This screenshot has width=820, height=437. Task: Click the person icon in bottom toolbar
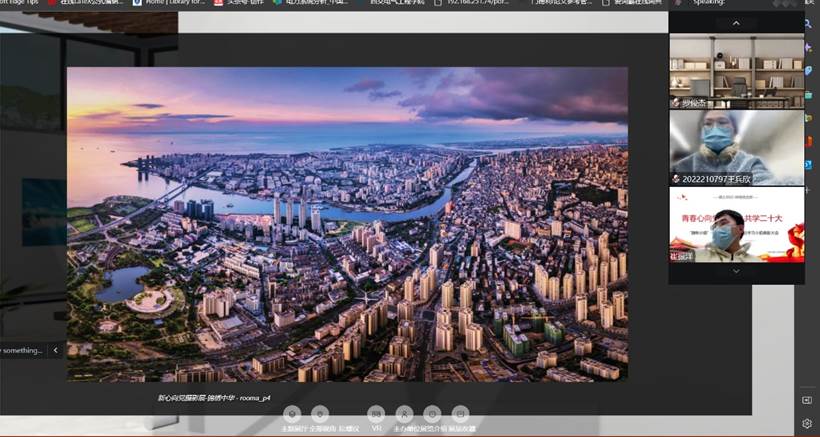coord(404,414)
